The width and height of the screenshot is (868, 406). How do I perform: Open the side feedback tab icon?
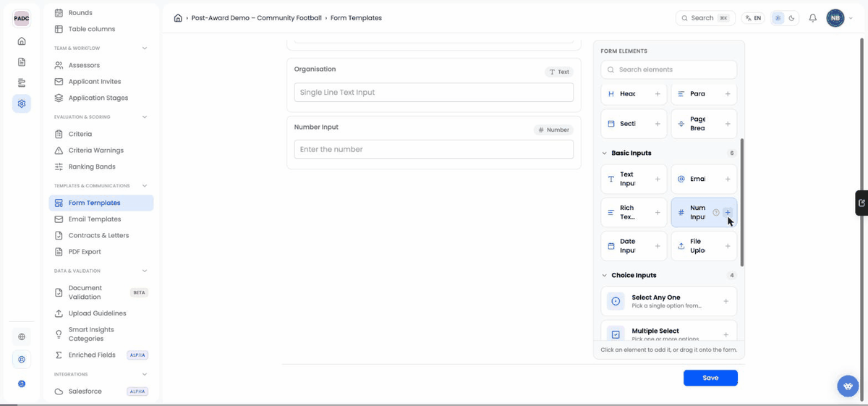(x=861, y=203)
